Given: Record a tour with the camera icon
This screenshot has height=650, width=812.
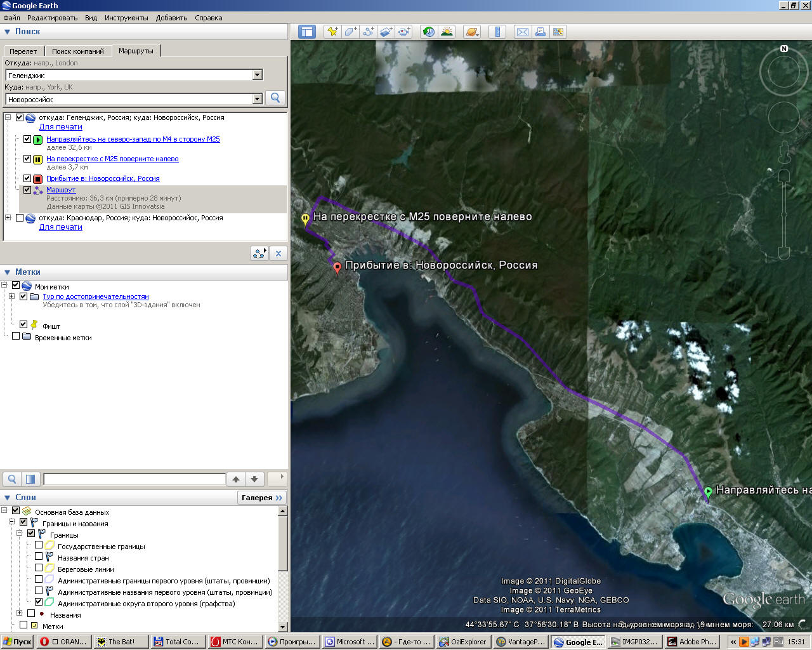Looking at the screenshot, I should click(x=404, y=32).
